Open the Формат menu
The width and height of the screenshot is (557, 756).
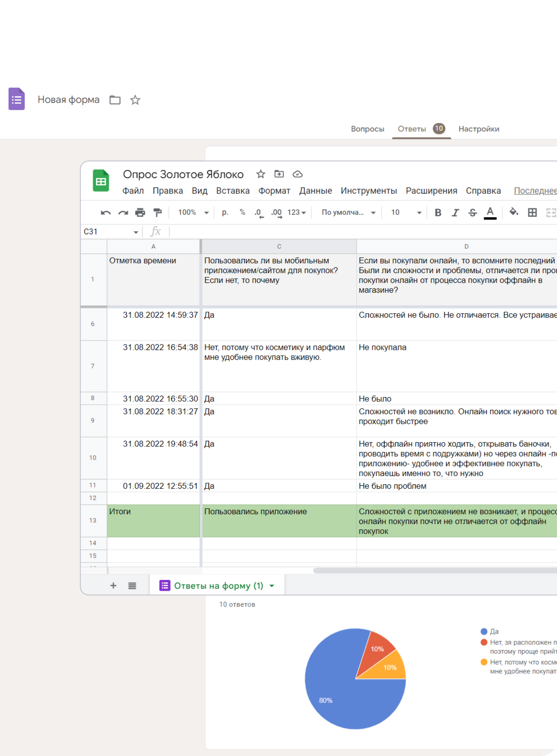[275, 191]
